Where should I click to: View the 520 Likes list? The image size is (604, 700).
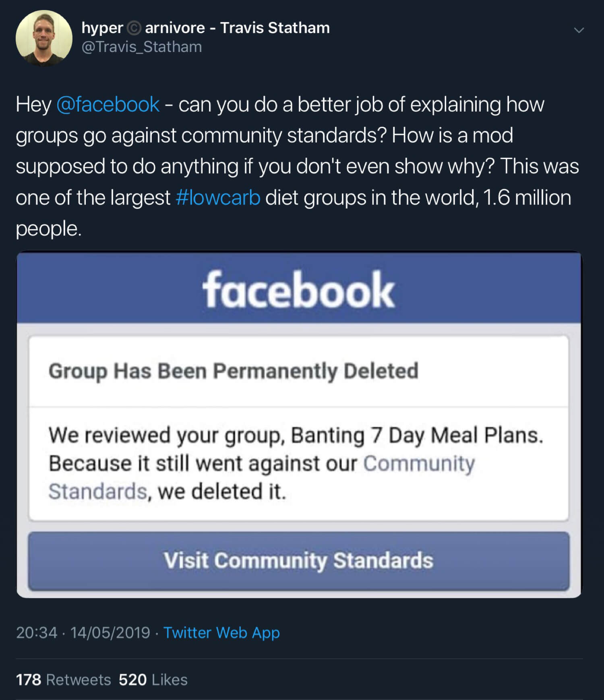(153, 679)
